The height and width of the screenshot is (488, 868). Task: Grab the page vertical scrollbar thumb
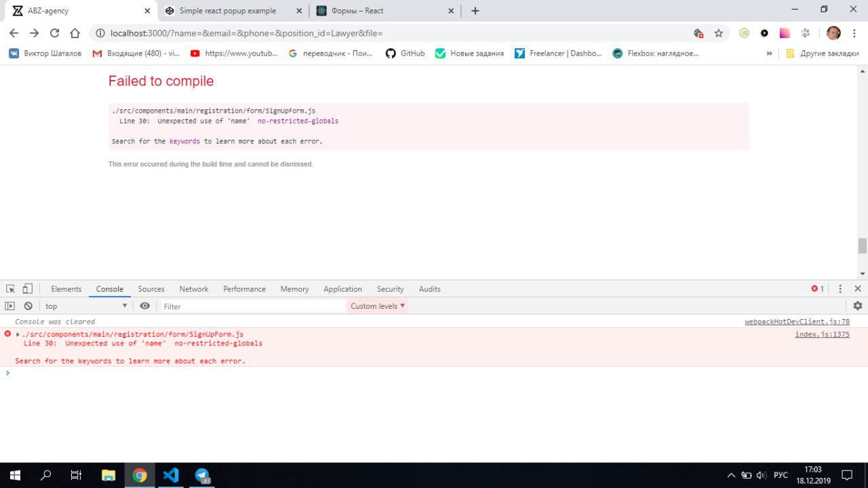862,246
